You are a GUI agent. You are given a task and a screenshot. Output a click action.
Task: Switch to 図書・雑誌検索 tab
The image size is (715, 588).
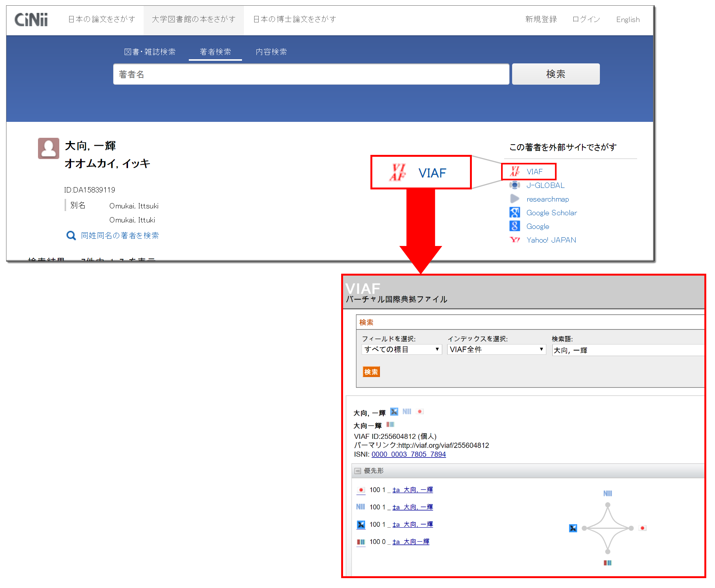pos(150,52)
